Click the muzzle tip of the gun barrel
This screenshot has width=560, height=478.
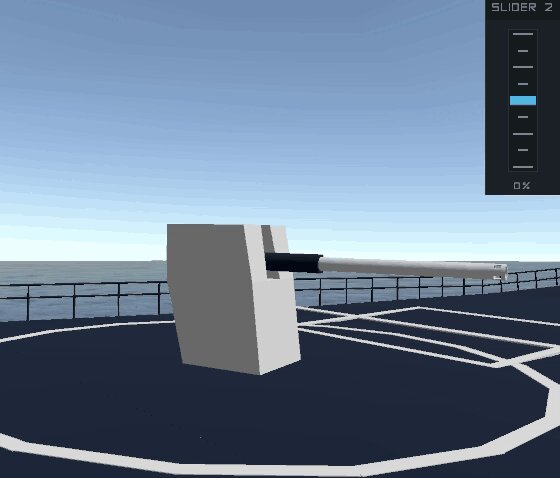click(x=501, y=272)
